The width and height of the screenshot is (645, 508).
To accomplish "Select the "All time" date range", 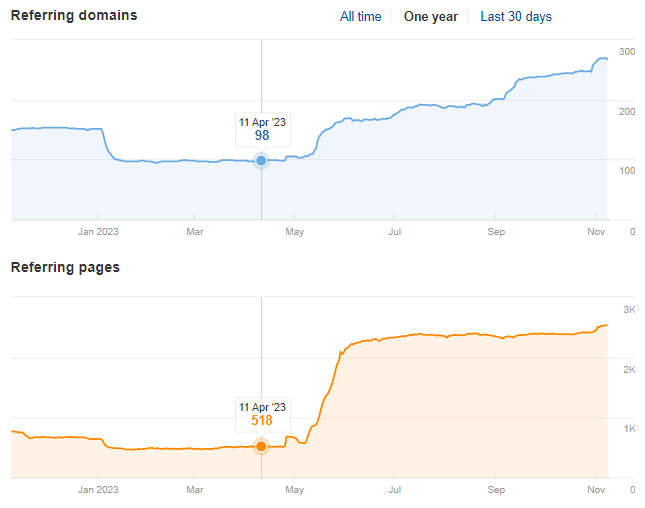I will click(360, 17).
